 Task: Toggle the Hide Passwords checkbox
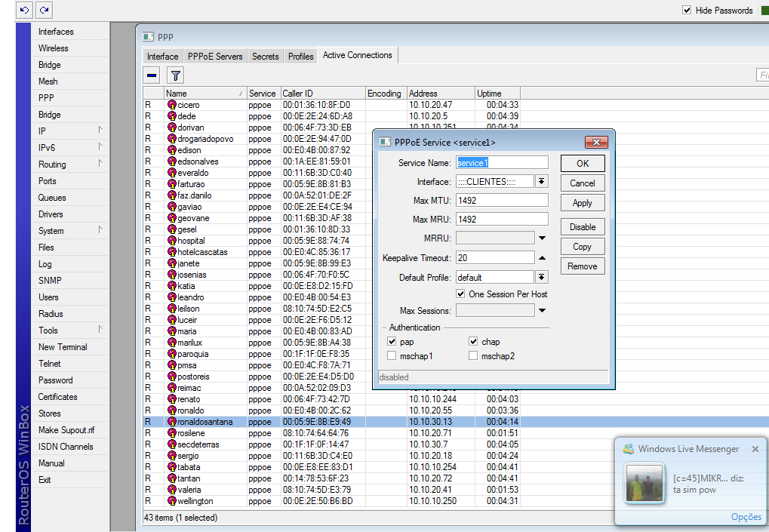(687, 11)
